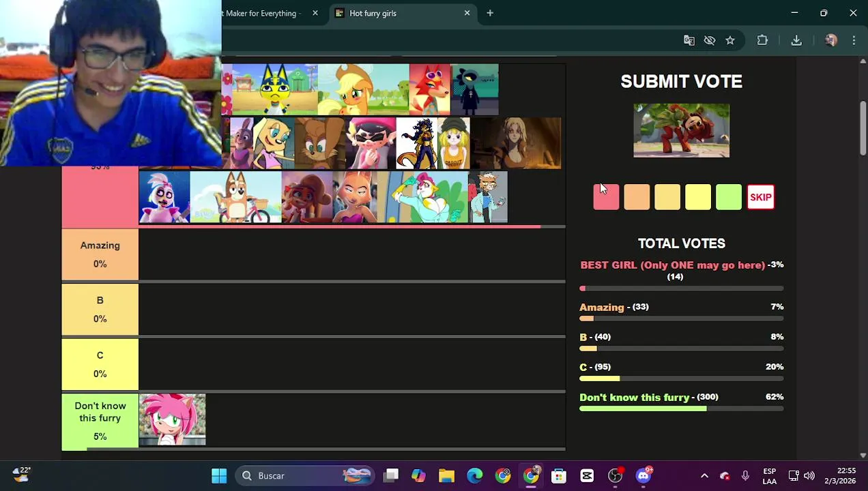This screenshot has width=868, height=491.
Task: Select the yellow Egyptian cat Ankha thumbnail
Action: click(x=275, y=89)
